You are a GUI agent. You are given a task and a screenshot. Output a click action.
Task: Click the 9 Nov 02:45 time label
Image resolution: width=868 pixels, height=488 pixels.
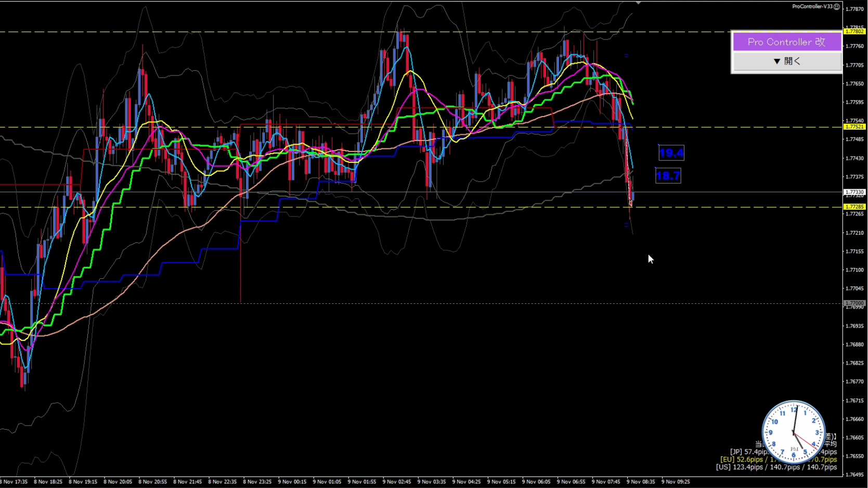tap(397, 482)
